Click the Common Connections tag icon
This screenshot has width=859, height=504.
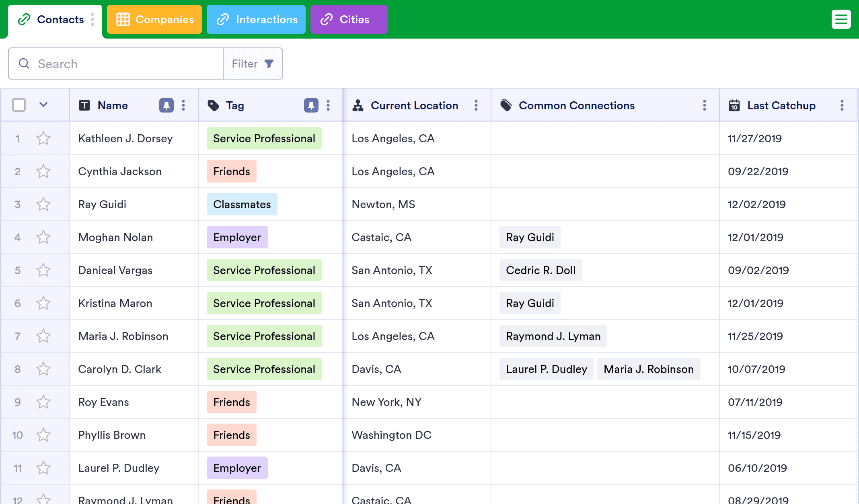(x=506, y=105)
